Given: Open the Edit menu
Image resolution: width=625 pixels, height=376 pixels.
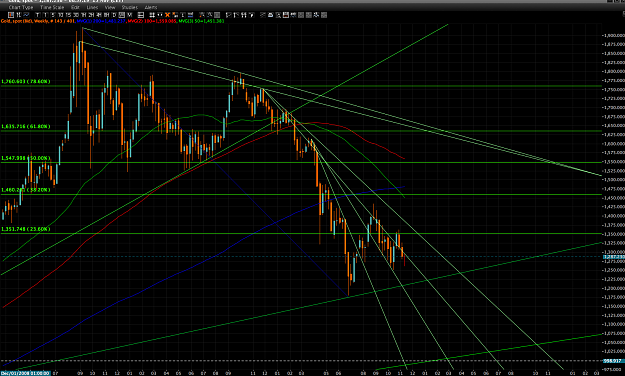Looking at the screenshot, I should pos(75,8).
